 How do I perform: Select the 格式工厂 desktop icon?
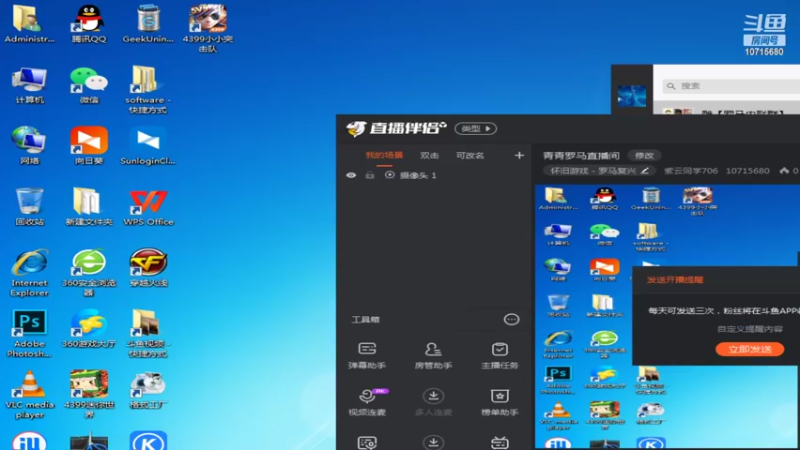point(148,390)
